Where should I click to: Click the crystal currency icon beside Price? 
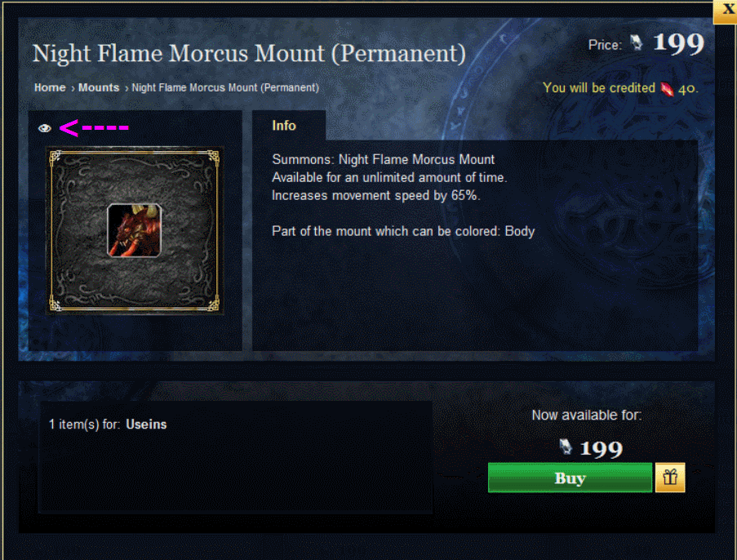(x=637, y=43)
